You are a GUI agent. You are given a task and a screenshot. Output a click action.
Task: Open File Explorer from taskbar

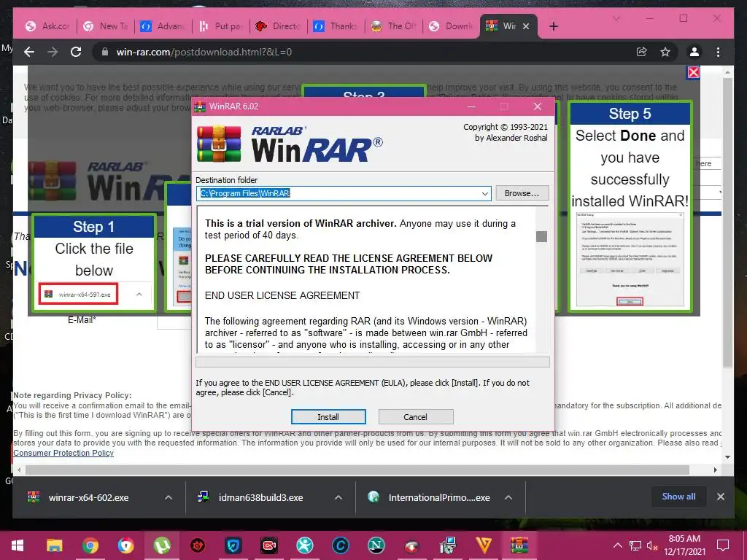54,545
